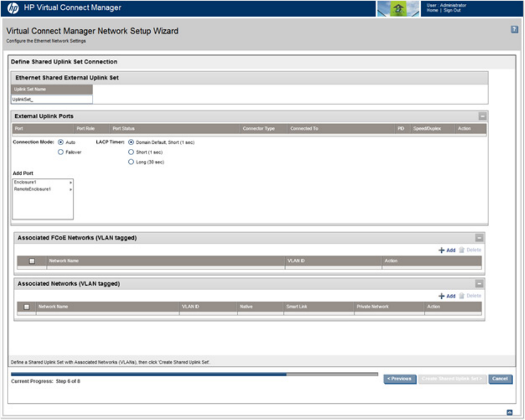This screenshot has width=525, height=420.
Task: Click Delete in Associated Networks section
Action: pos(470,296)
